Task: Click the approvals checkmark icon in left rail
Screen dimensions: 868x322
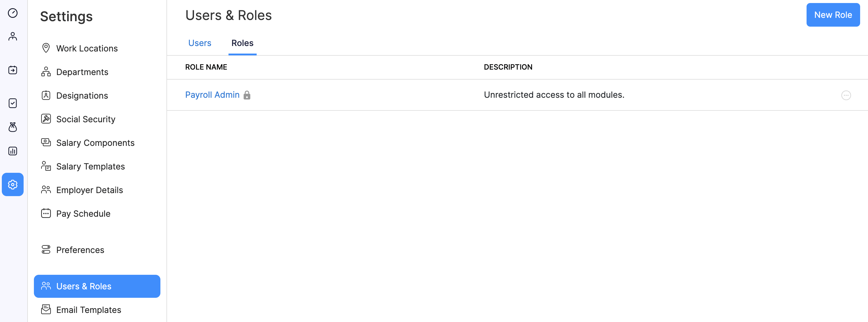Action: point(12,103)
